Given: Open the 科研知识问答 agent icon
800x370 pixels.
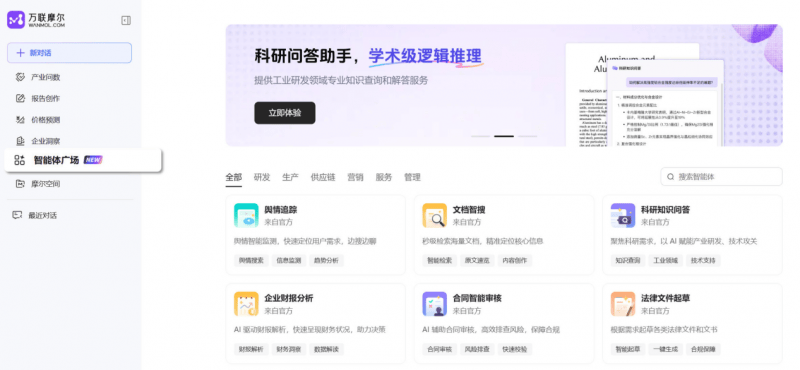Looking at the screenshot, I should [x=622, y=215].
